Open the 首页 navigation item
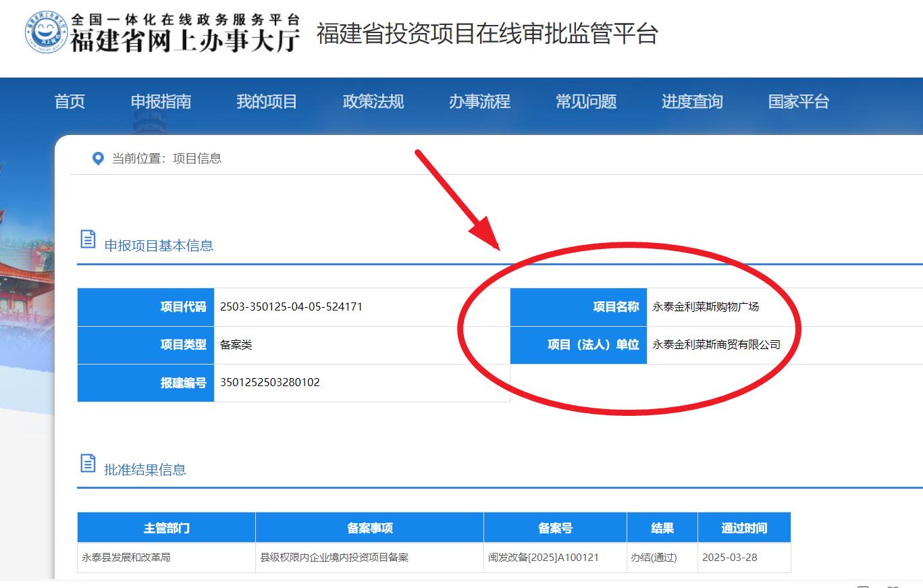Screen dimensions: 923x588 70,101
